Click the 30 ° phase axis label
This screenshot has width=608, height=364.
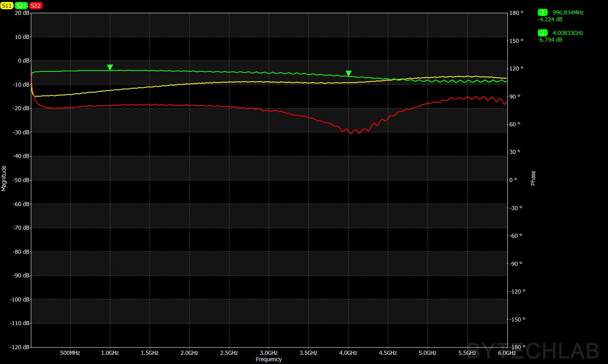(x=515, y=152)
